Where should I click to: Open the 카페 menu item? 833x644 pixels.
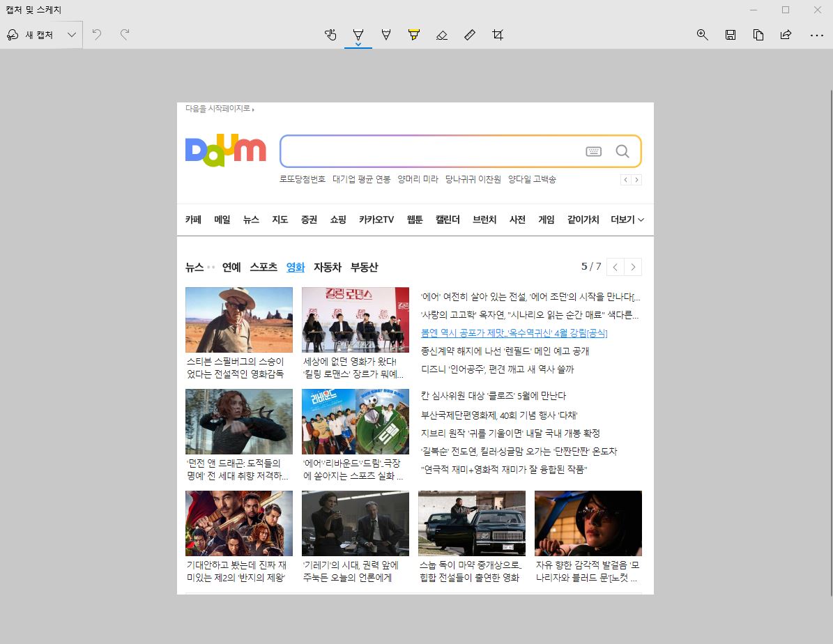point(193,220)
